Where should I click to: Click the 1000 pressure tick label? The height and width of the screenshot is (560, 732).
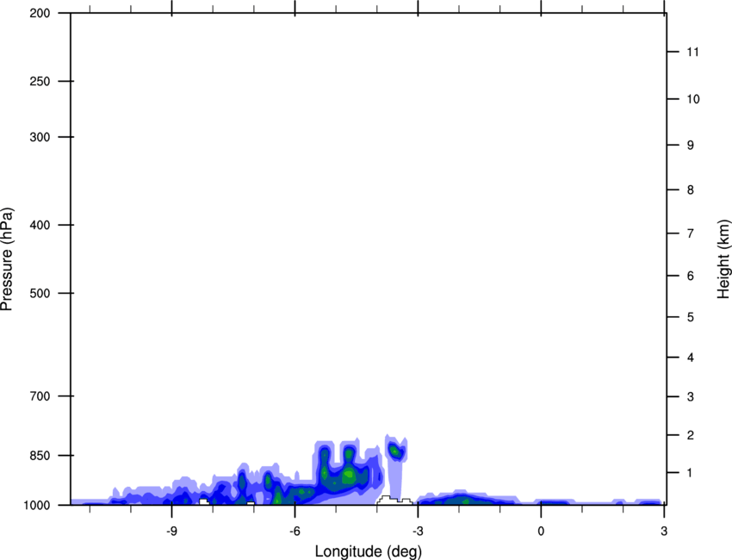click(37, 505)
